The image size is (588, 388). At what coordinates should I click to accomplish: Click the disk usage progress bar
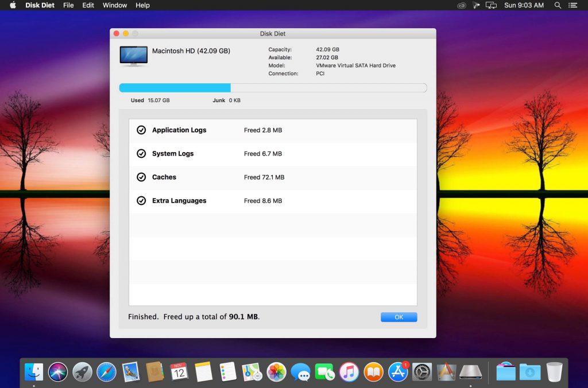click(x=273, y=88)
